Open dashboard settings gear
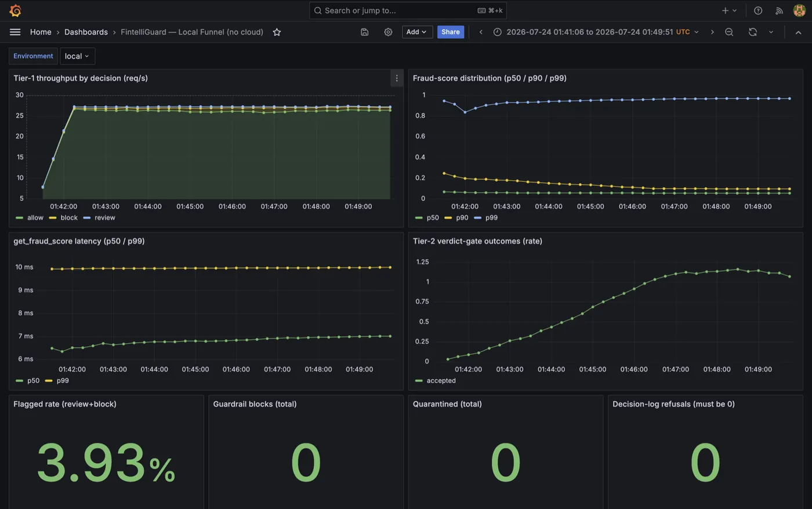This screenshot has width=812, height=509. pos(388,32)
